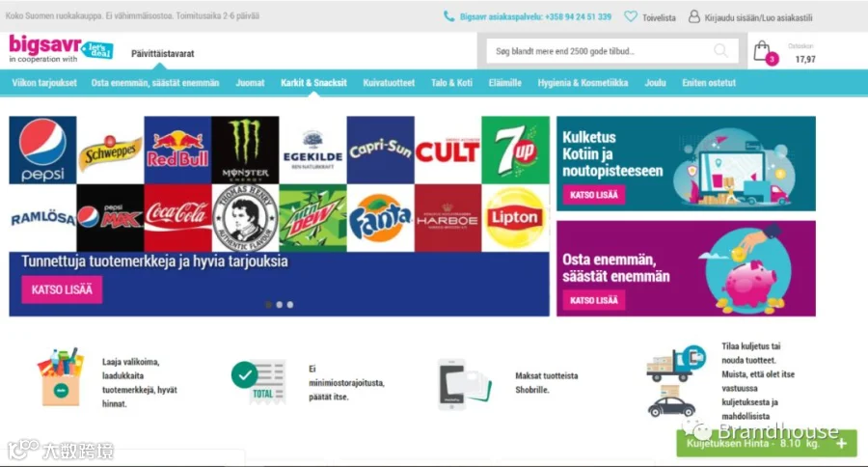The image size is (868, 467).
Task: Open Joulu category
Action: [x=655, y=83]
